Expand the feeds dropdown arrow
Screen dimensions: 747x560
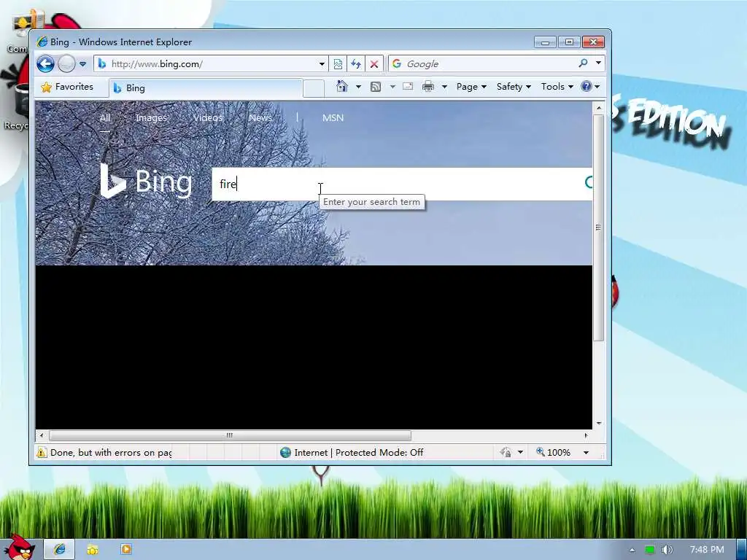[x=392, y=87]
